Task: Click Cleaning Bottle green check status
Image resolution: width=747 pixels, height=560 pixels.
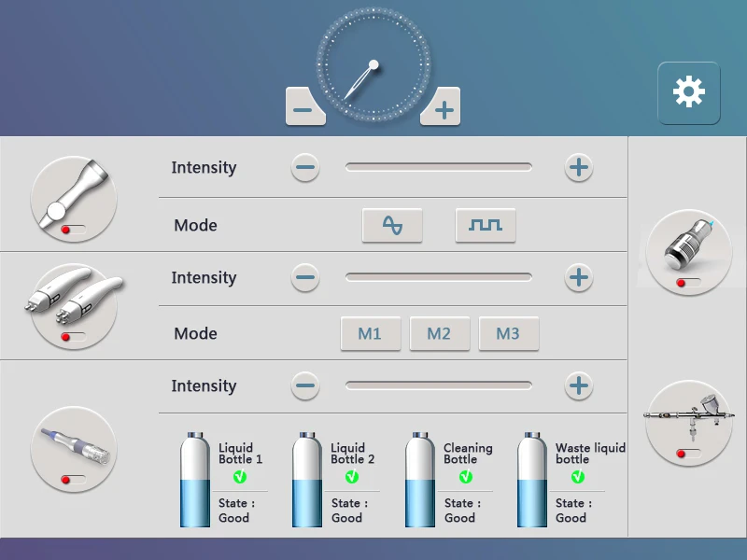Action: click(465, 477)
